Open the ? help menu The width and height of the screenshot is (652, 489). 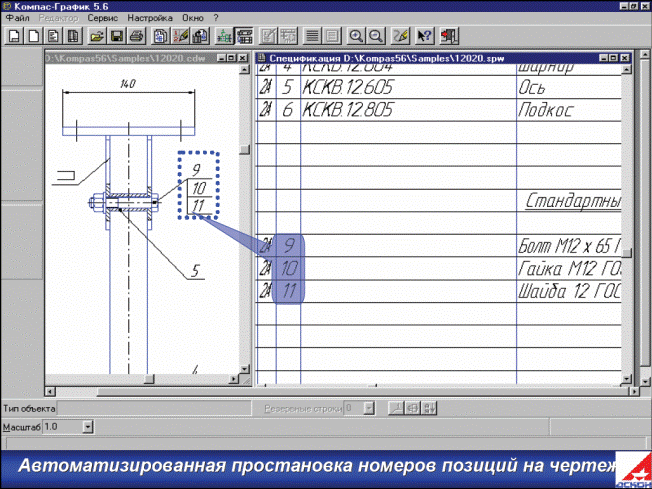[216, 18]
